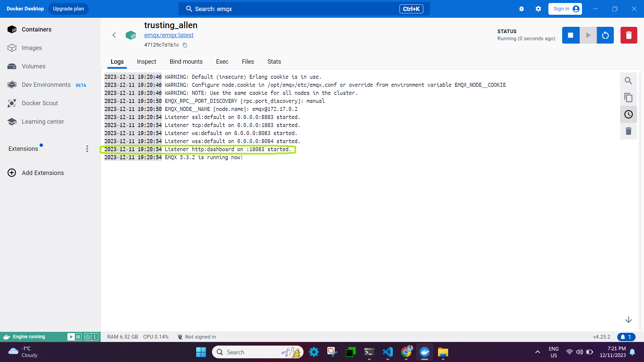The height and width of the screenshot is (362, 644).
Task: Click the Upgrade plan button
Action: coord(68,9)
